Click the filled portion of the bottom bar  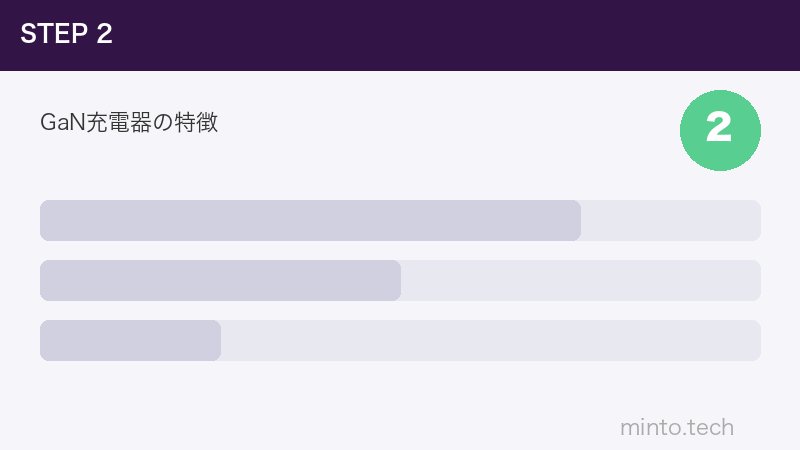130,340
